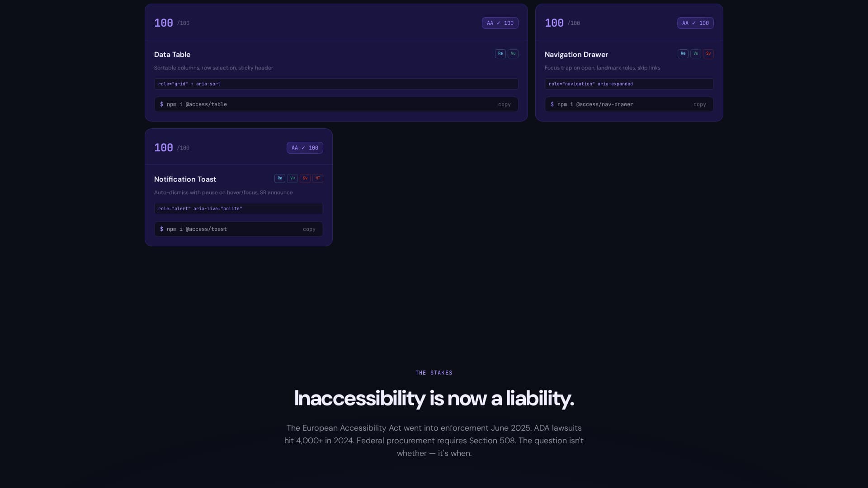Click the AA 100 badge on Data Table
The image size is (868, 488).
click(x=500, y=23)
